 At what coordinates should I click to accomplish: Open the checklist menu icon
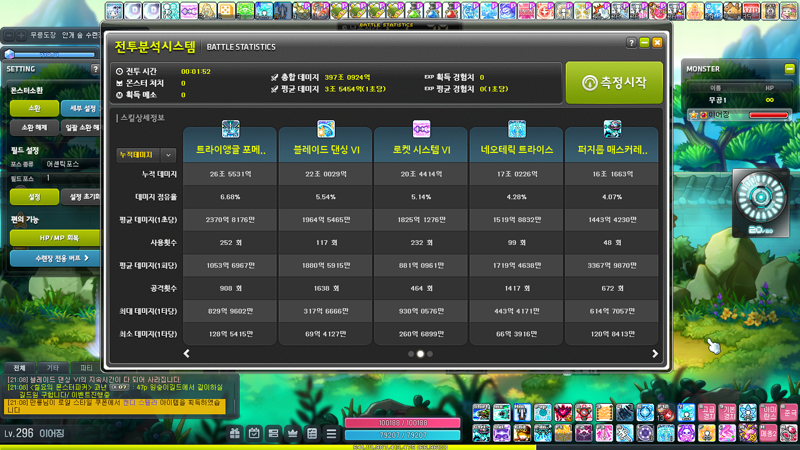tap(312, 434)
